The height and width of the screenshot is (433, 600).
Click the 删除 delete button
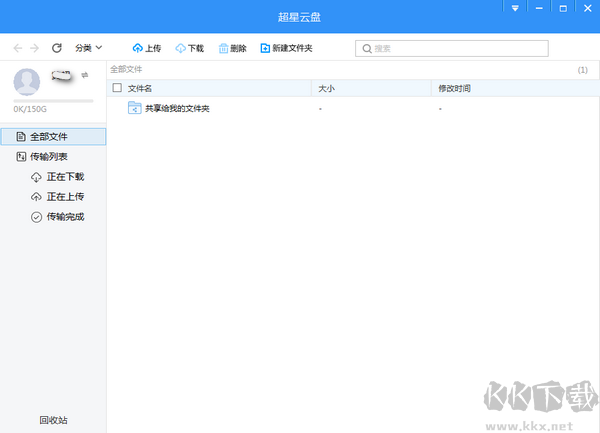[x=232, y=48]
